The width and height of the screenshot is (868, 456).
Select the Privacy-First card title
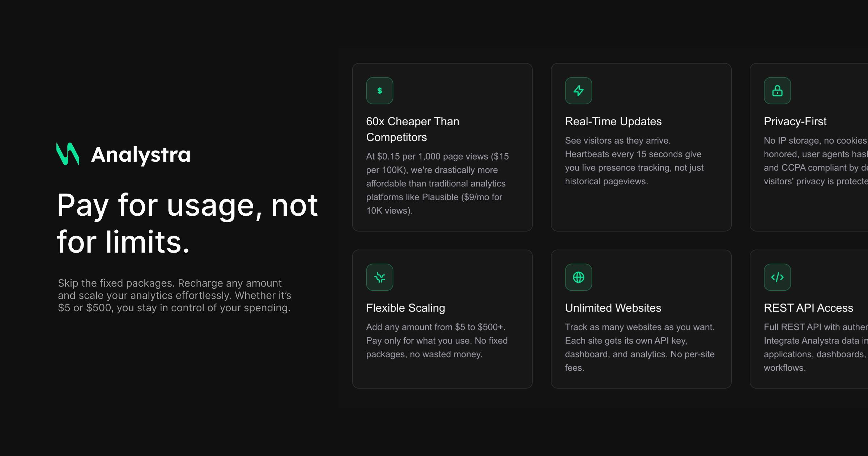click(795, 121)
